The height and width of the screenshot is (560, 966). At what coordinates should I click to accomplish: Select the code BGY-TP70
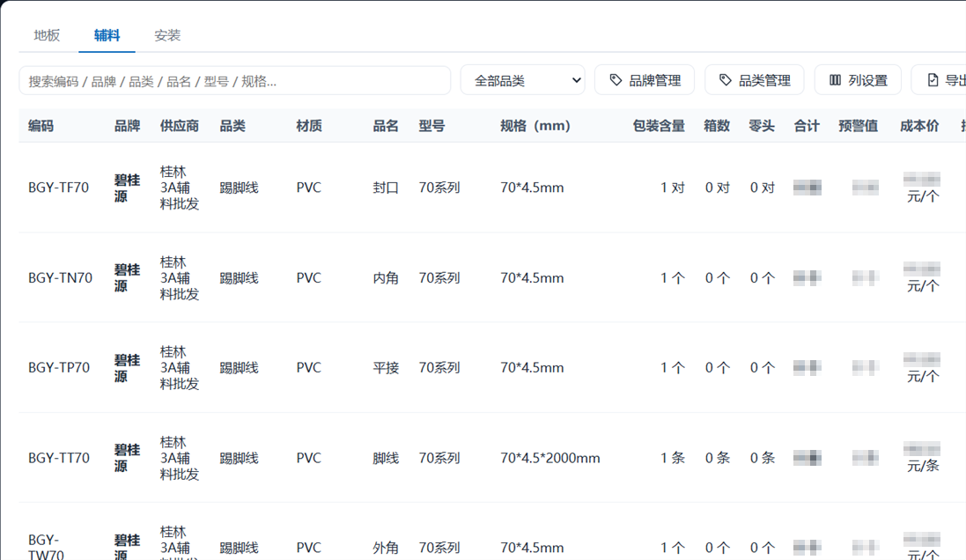[x=59, y=368]
